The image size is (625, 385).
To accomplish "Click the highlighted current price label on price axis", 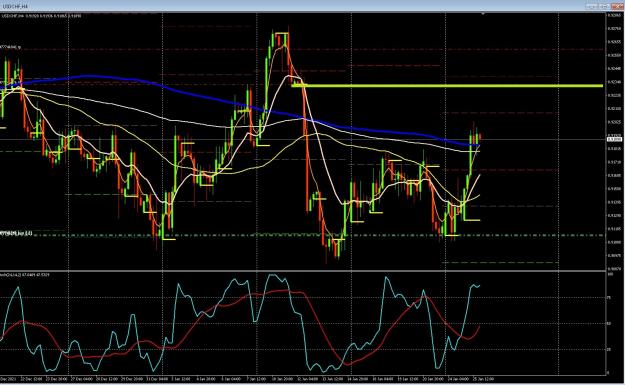I will 614,139.
